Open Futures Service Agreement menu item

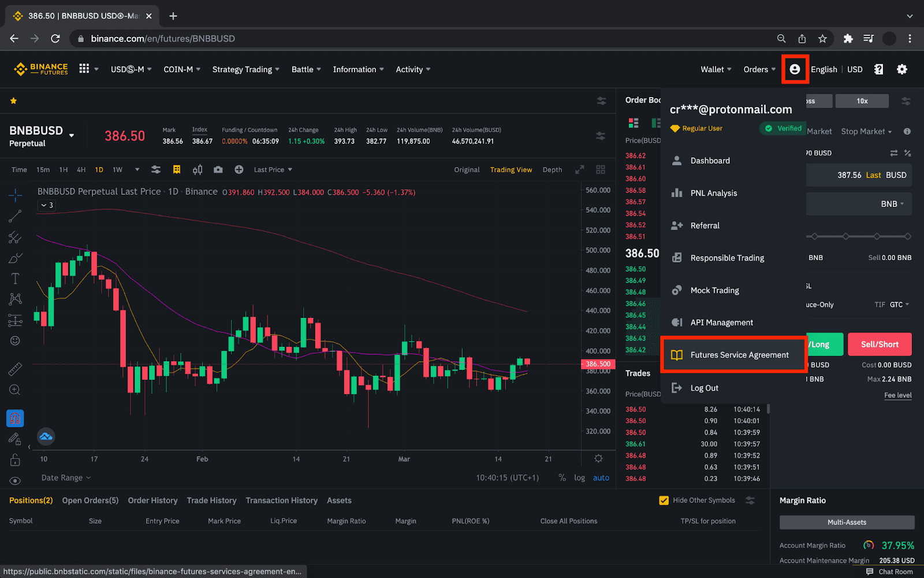click(x=739, y=355)
